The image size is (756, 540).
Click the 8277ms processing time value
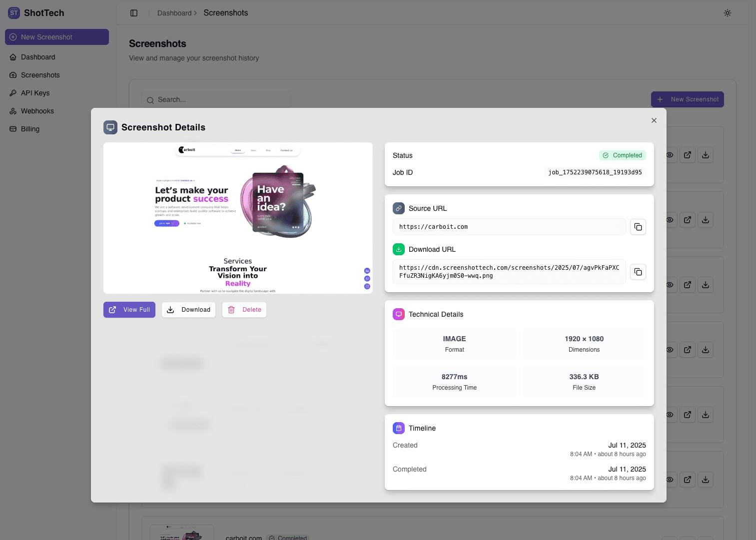[x=454, y=377]
